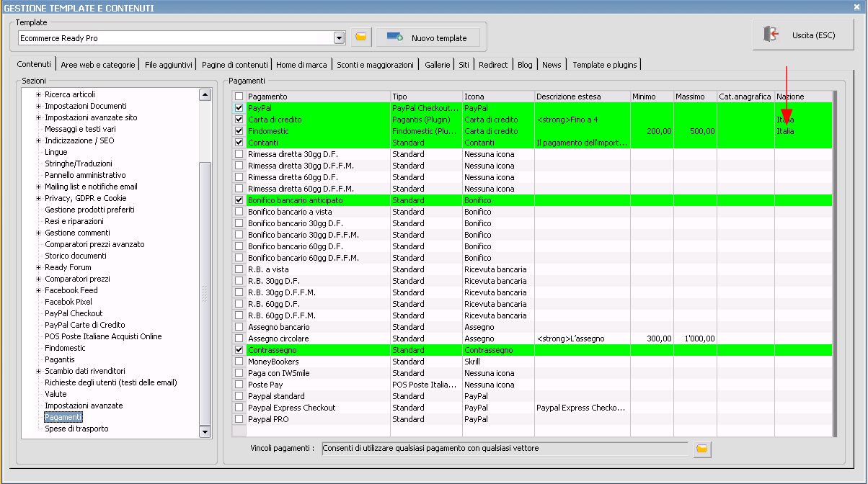
Task: Toggle Bonifico bancario anticipato checkbox
Action: (239, 200)
